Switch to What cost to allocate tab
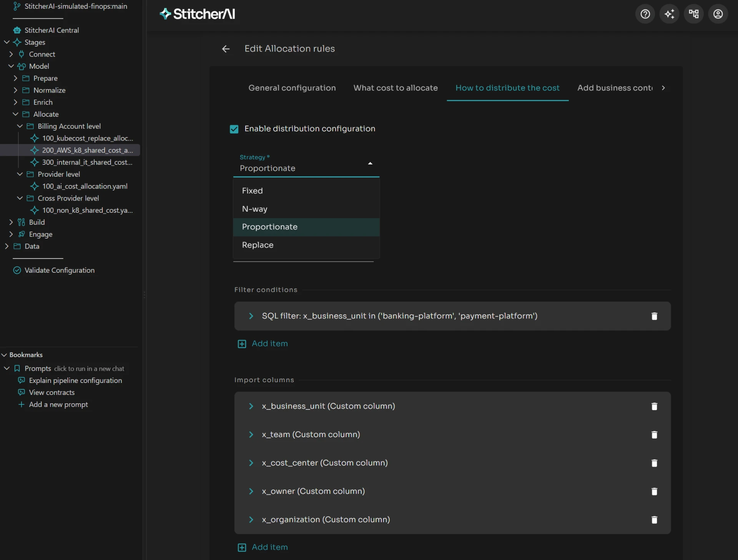Viewport: 738px width, 560px height. pyautogui.click(x=396, y=88)
